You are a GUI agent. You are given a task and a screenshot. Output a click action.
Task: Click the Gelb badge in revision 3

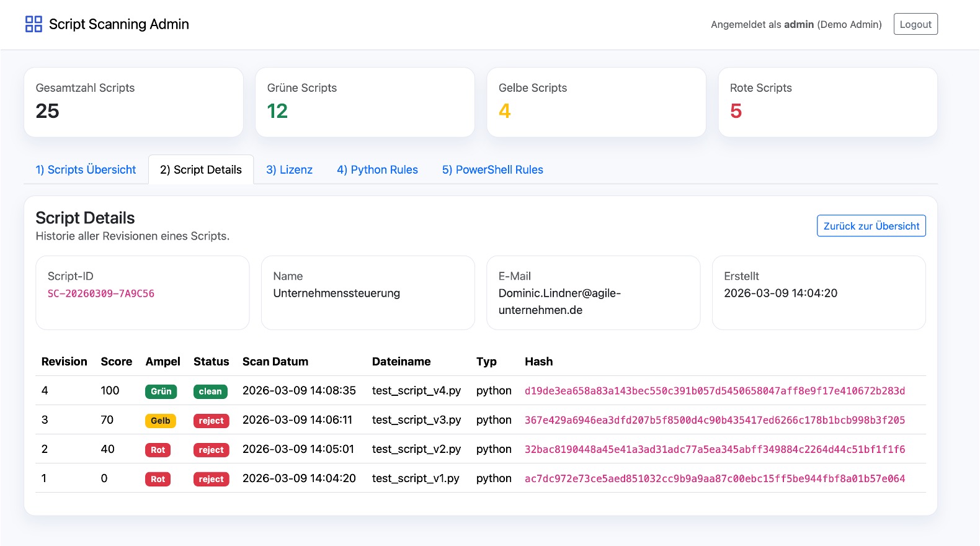click(161, 421)
